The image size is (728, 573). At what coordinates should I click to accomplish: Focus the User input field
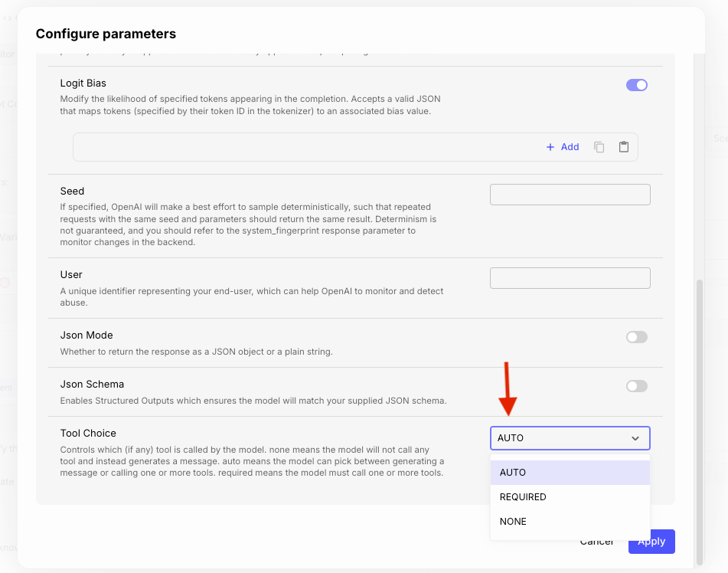pos(570,278)
